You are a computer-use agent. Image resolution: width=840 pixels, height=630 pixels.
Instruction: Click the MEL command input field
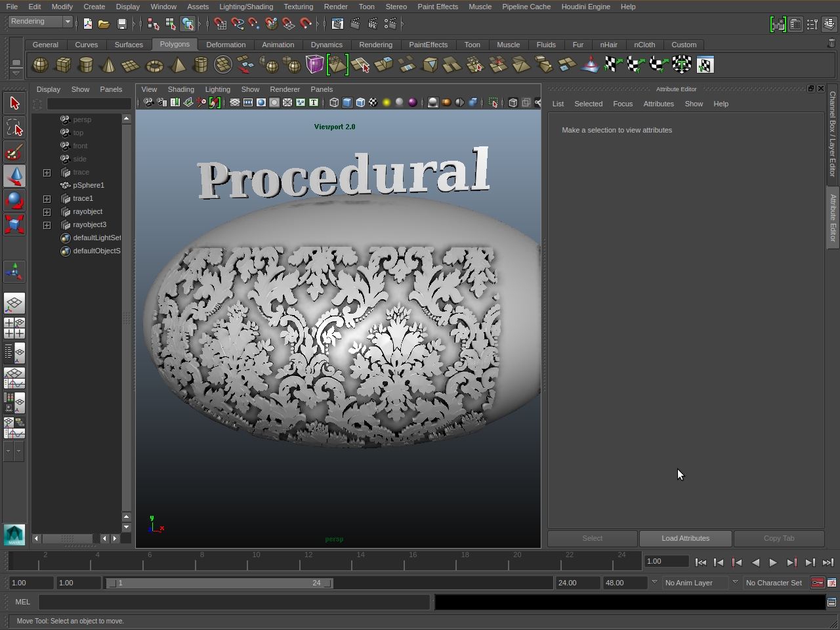tap(234, 602)
